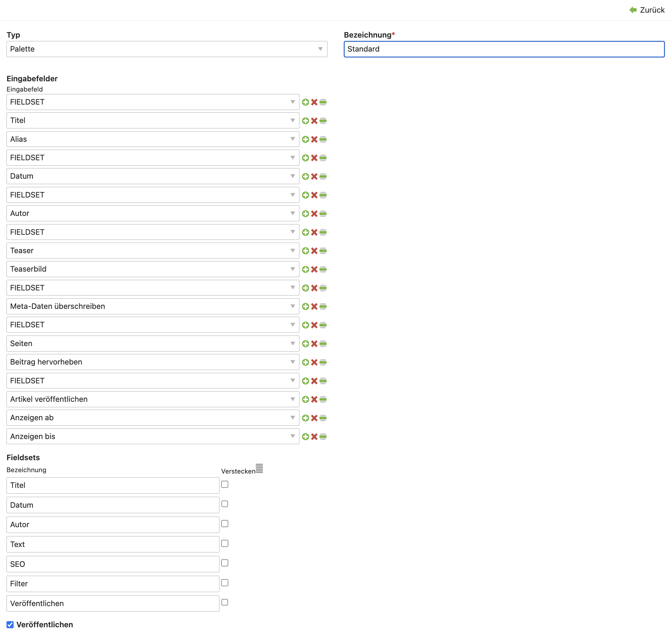
Task: Click the Bezeichnung Standard text field
Action: [x=504, y=49]
